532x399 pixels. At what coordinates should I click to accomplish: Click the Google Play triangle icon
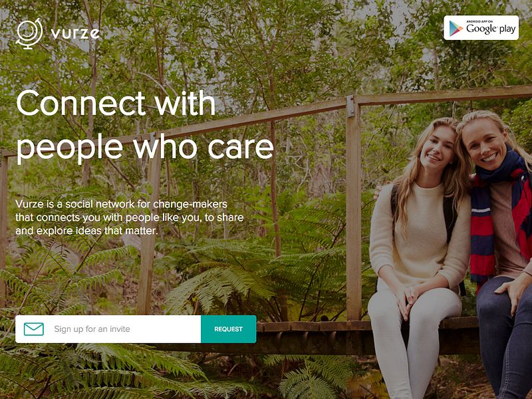(x=456, y=28)
